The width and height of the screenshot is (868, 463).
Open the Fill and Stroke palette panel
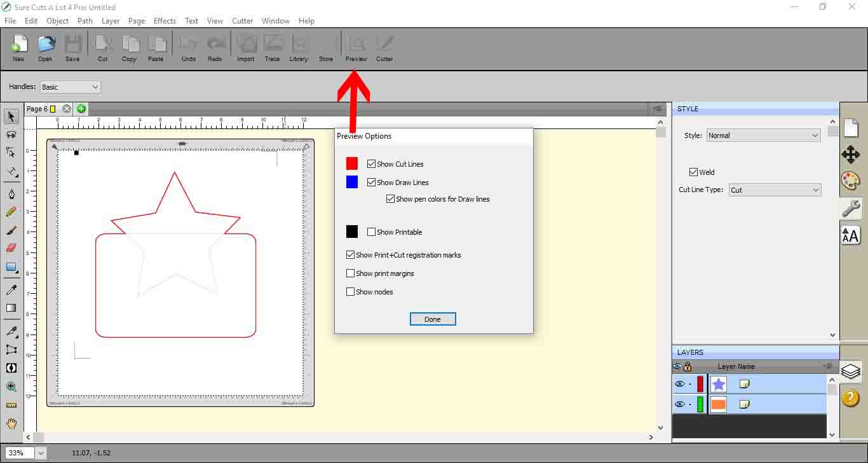pyautogui.click(x=851, y=181)
